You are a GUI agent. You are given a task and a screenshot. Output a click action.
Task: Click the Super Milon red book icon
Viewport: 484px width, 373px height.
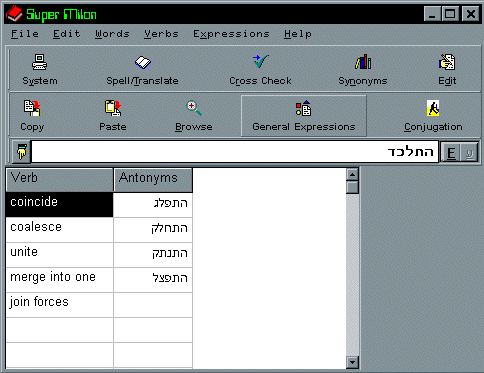[14, 14]
